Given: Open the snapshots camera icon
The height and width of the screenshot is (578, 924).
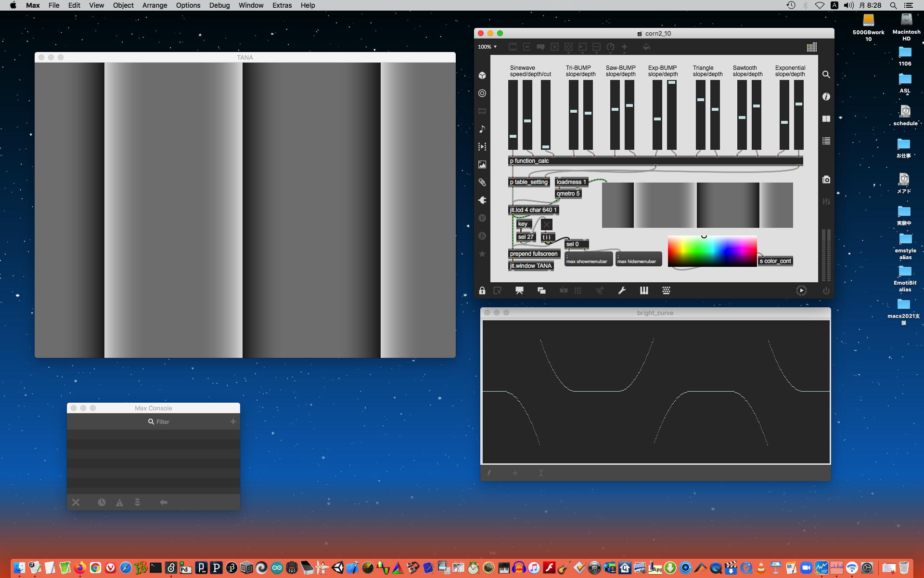Looking at the screenshot, I should click(826, 180).
